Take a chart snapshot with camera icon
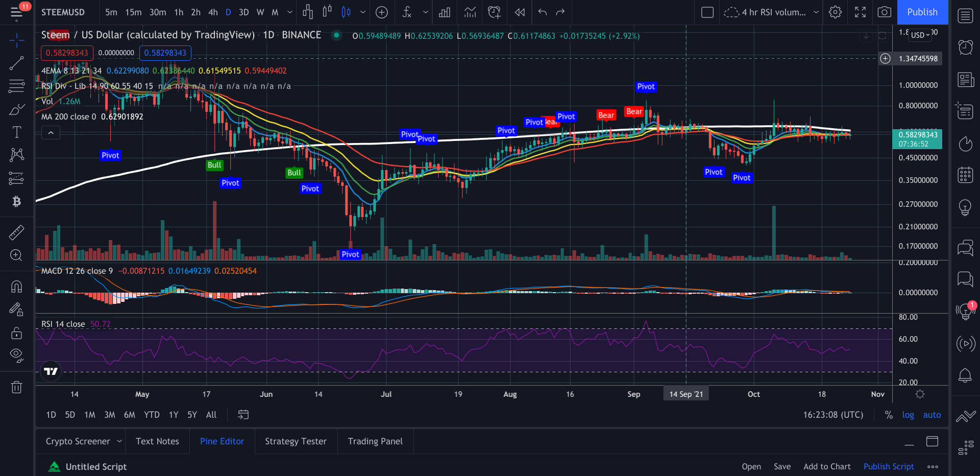 [x=885, y=12]
